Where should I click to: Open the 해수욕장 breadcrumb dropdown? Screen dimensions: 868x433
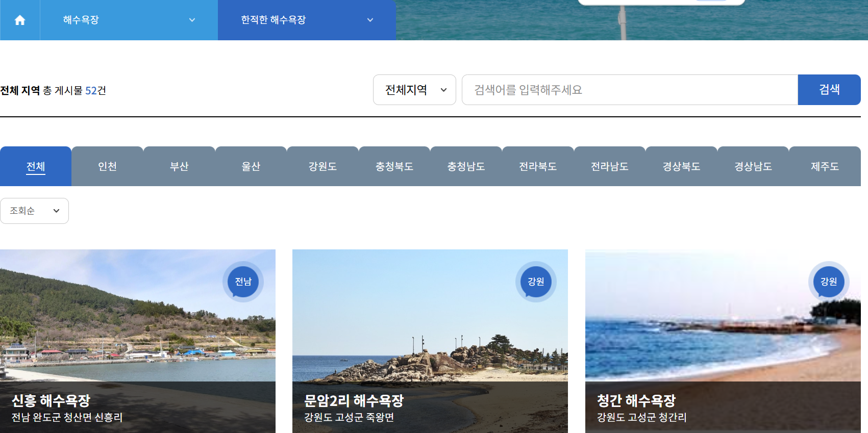[x=129, y=20]
